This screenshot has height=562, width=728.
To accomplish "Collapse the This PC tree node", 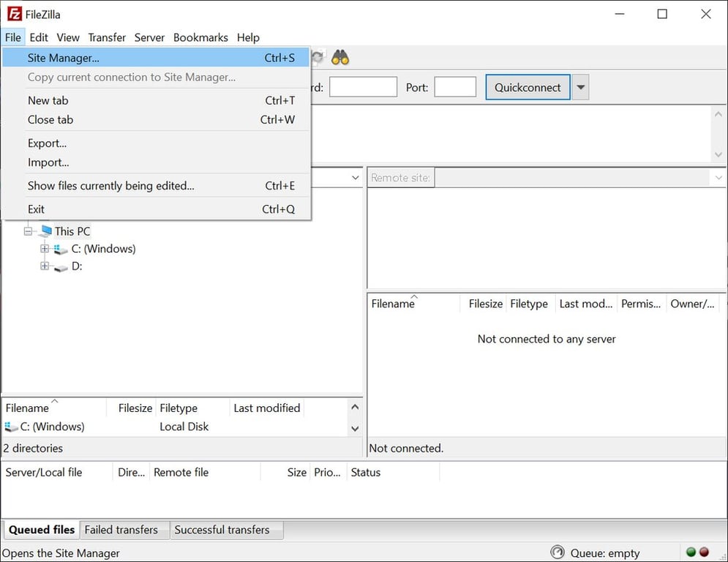I will coord(28,231).
